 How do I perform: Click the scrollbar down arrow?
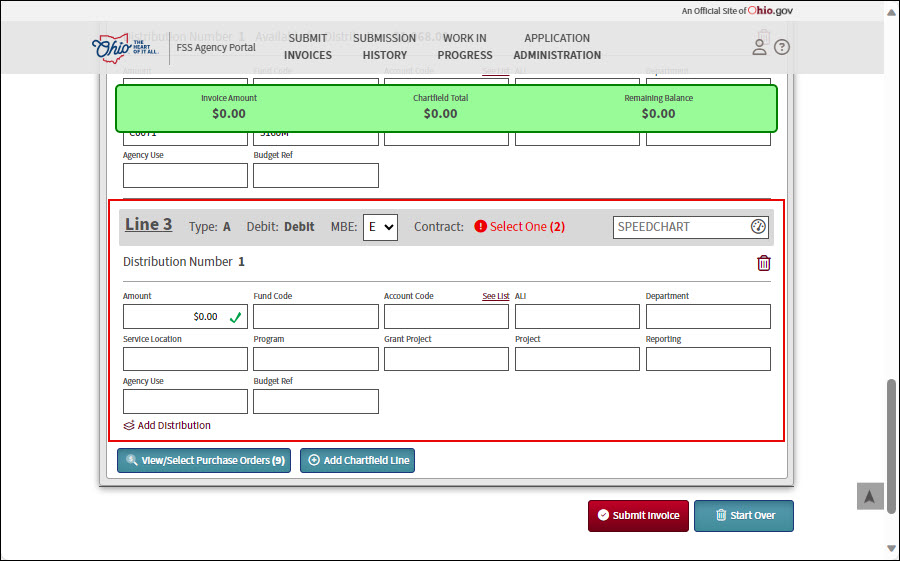point(891,548)
